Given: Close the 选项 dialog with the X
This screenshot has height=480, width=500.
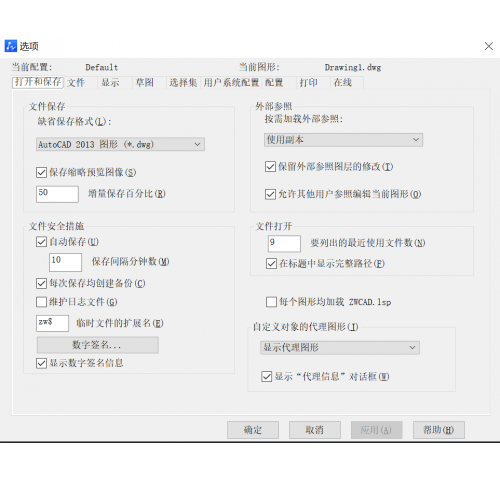Looking at the screenshot, I should point(489,46).
